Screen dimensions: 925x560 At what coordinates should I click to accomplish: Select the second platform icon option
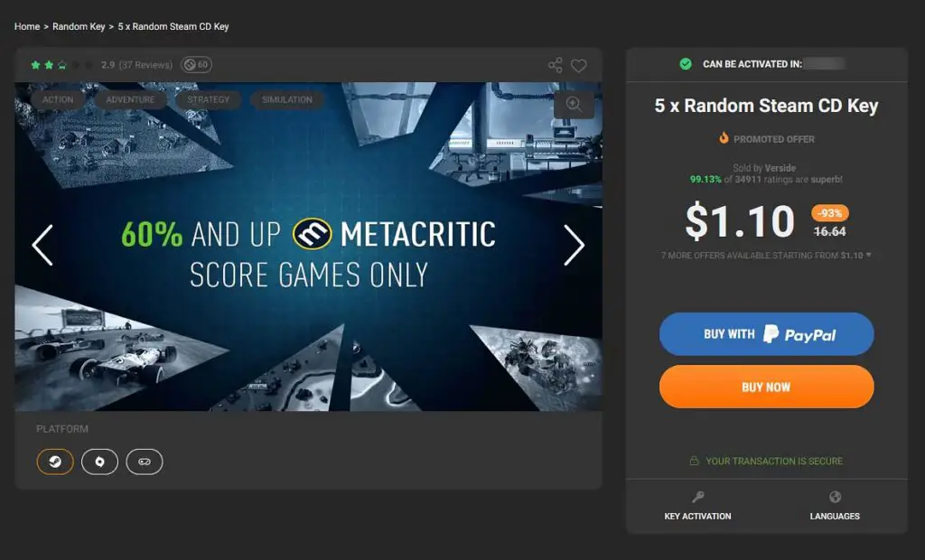[x=99, y=462]
